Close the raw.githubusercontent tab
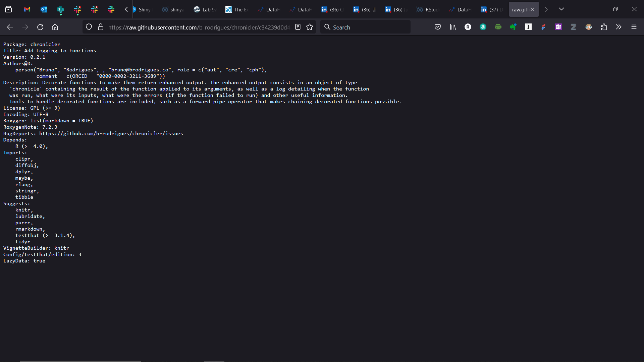 533,9
